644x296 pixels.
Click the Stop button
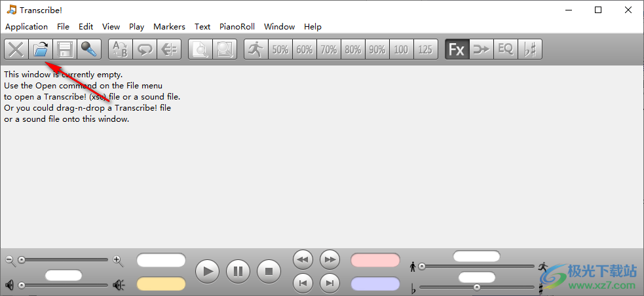coord(269,271)
